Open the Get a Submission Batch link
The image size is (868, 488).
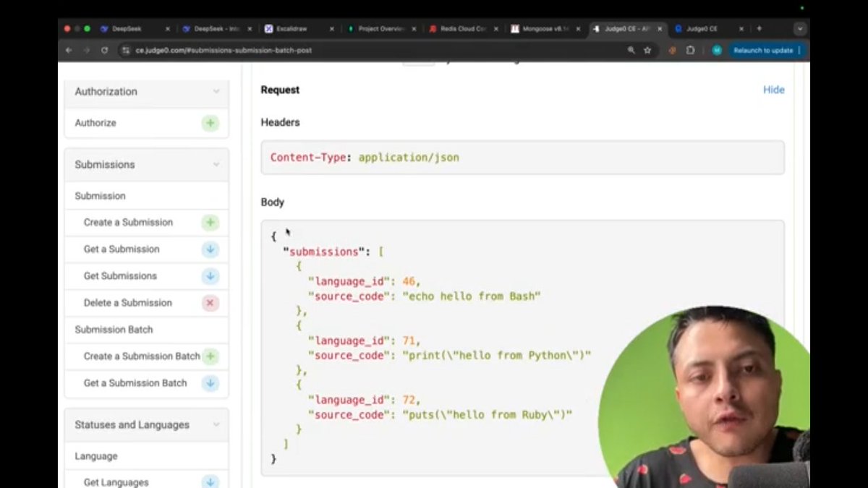click(135, 383)
